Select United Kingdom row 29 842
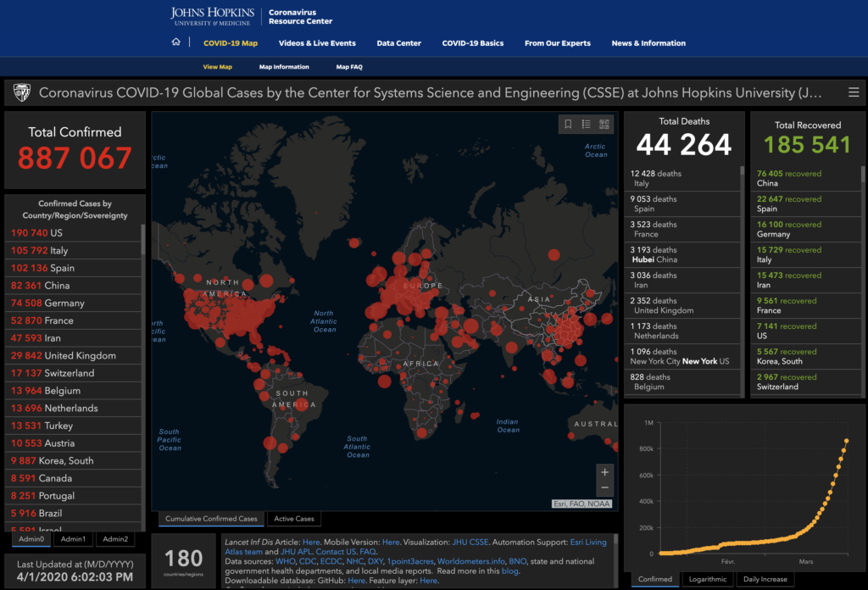Screen dimensions: 868x590 click(x=73, y=355)
